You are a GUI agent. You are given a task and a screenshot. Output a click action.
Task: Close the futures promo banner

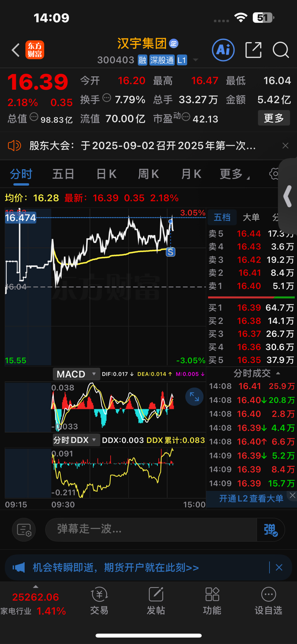(279, 568)
